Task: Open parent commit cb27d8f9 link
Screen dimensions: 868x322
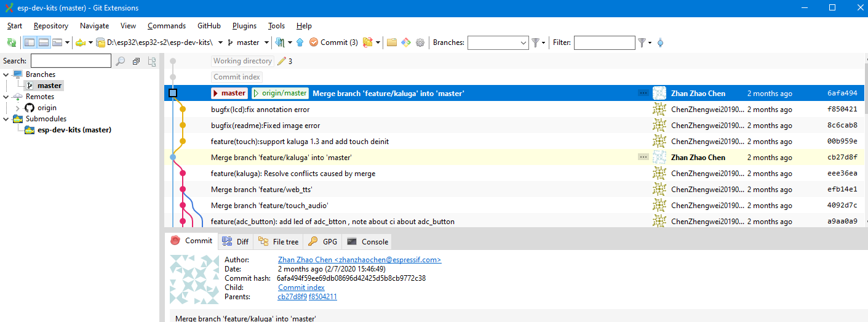Action: (292, 297)
